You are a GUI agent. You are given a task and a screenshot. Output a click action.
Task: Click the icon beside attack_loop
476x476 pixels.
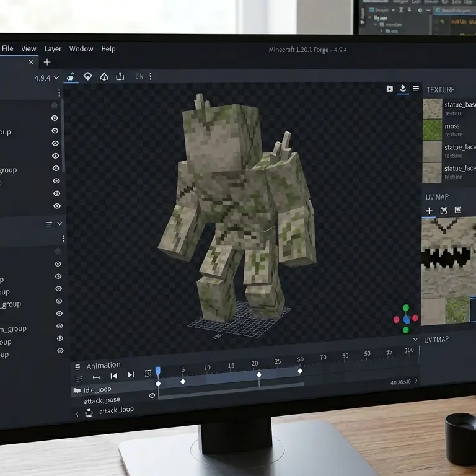[x=89, y=413]
